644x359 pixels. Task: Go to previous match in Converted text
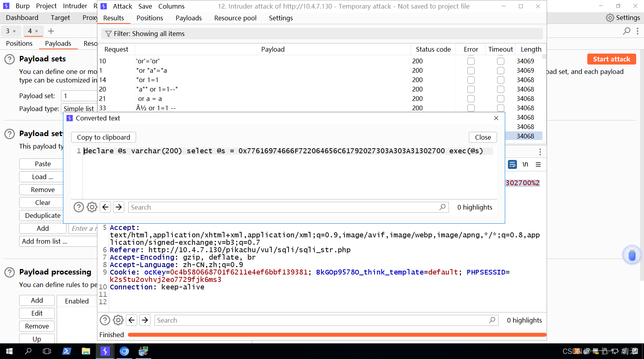coord(106,207)
